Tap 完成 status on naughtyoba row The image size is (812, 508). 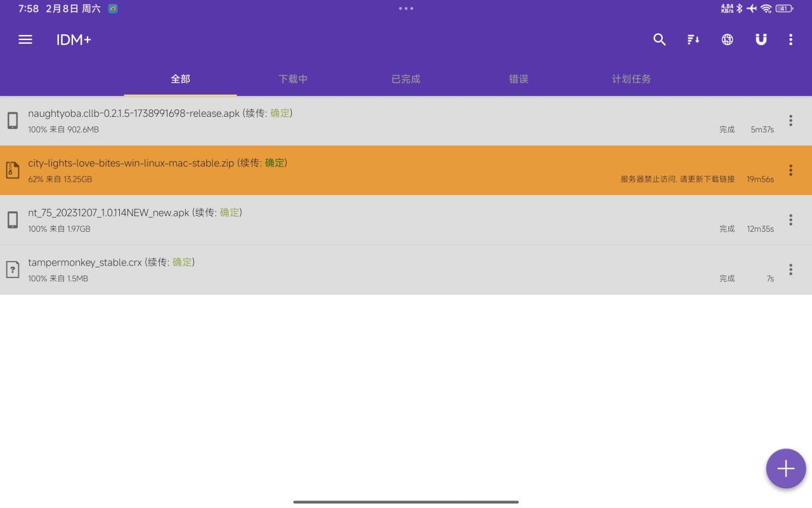point(727,130)
